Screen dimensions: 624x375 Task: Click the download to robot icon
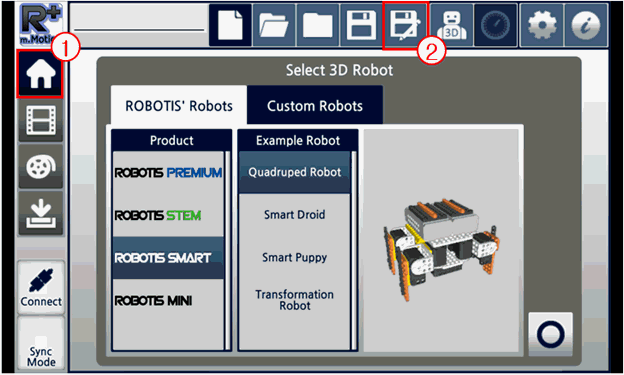click(41, 213)
